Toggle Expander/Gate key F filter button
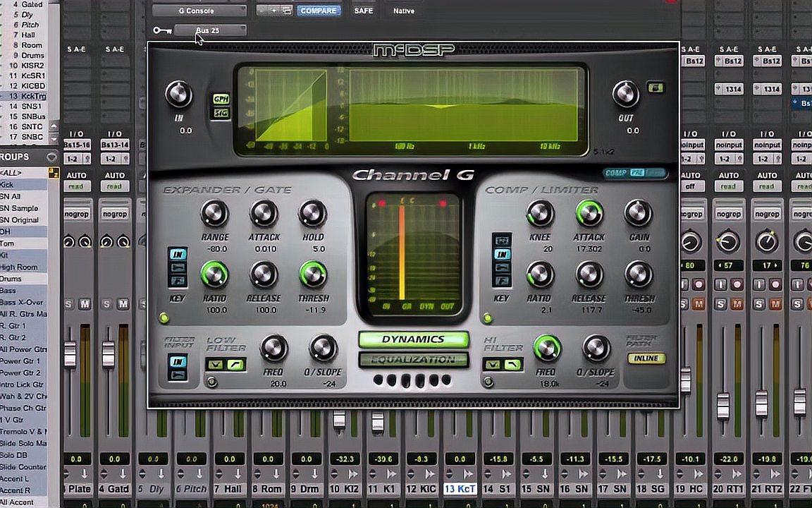The width and height of the screenshot is (812, 508). pos(178,281)
